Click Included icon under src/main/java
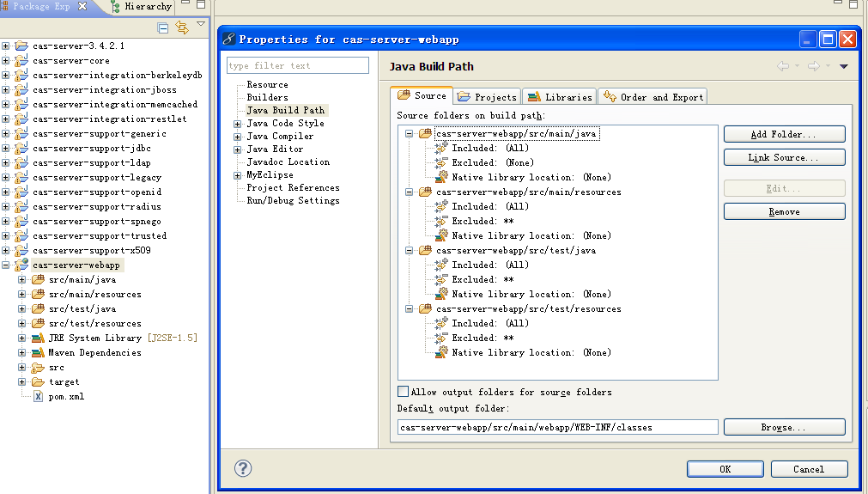Viewport: 868px width, 494px height. click(x=441, y=148)
